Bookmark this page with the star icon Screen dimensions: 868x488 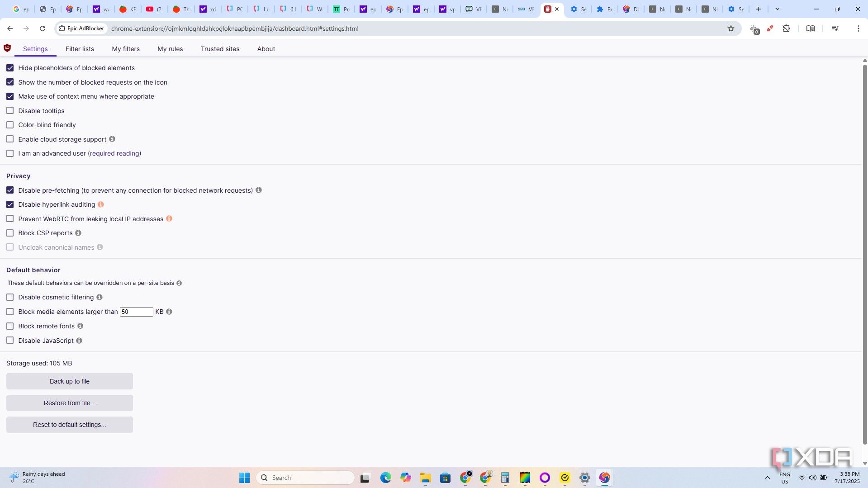click(x=731, y=28)
